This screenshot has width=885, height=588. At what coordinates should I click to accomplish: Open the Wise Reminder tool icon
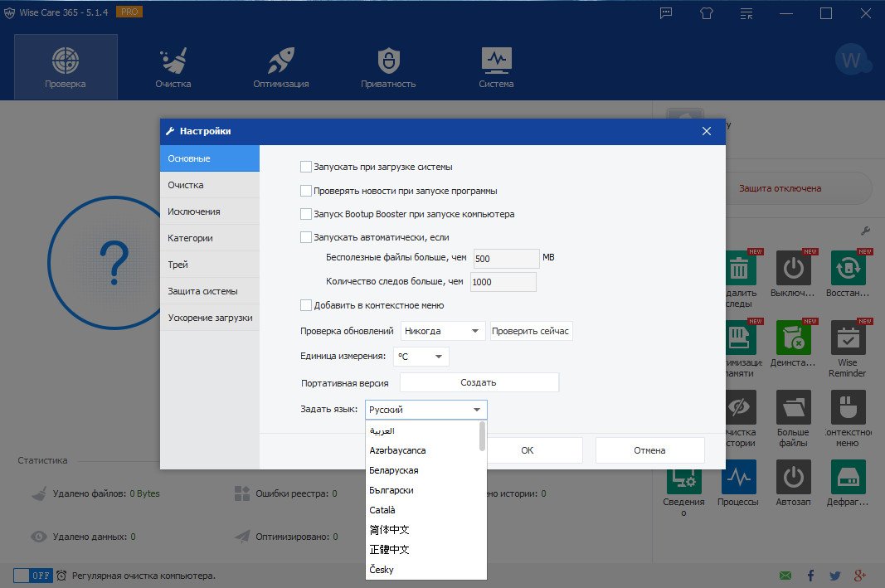(847, 339)
